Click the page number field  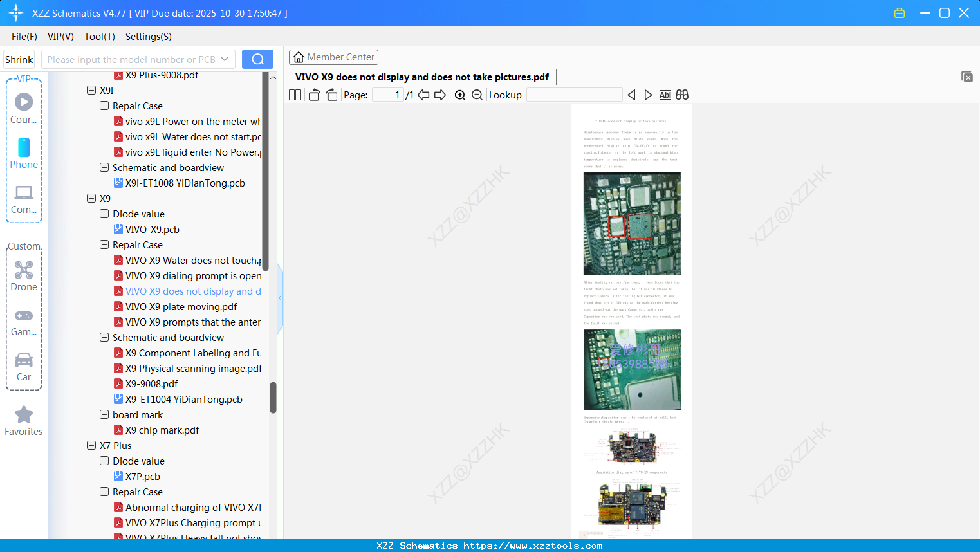pyautogui.click(x=388, y=95)
